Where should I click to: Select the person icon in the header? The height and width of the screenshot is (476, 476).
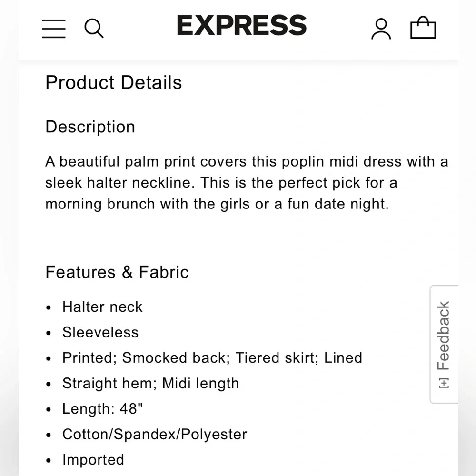click(381, 28)
